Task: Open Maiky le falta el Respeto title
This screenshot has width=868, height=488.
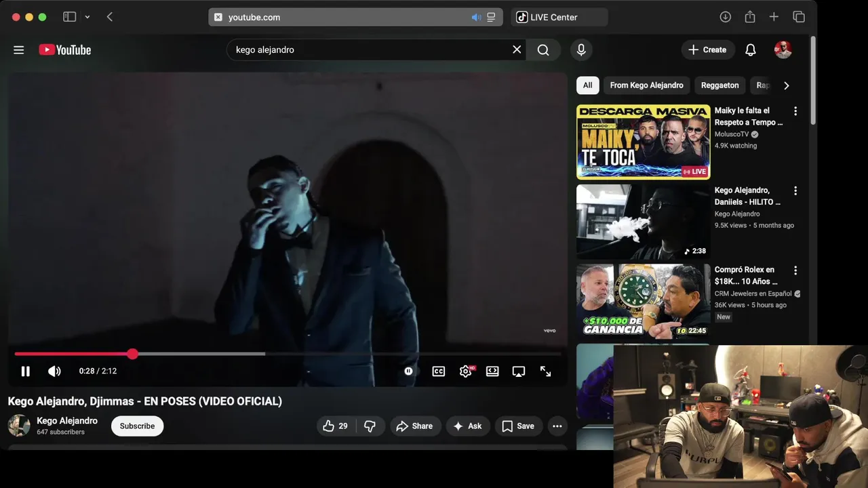Action: click(x=749, y=117)
